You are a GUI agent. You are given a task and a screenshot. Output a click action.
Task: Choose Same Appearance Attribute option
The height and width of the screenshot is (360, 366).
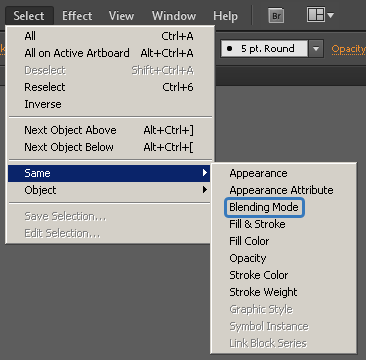coord(283,190)
